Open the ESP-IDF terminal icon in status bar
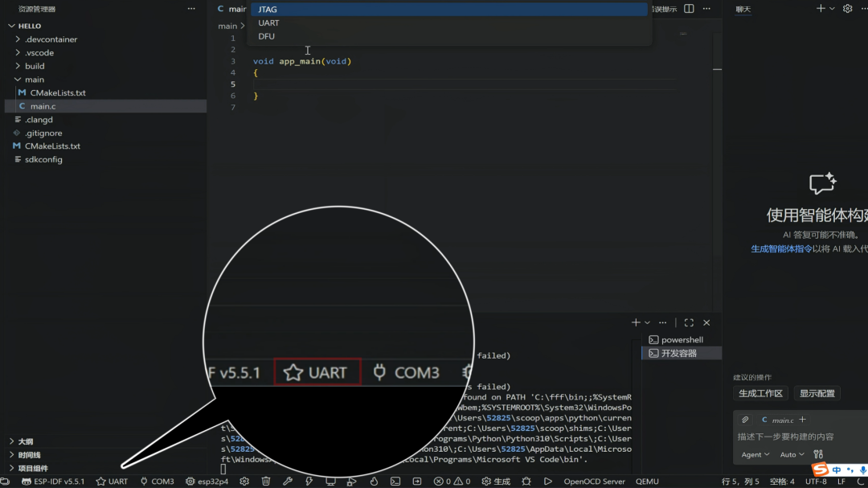The width and height of the screenshot is (868, 488). point(395,482)
